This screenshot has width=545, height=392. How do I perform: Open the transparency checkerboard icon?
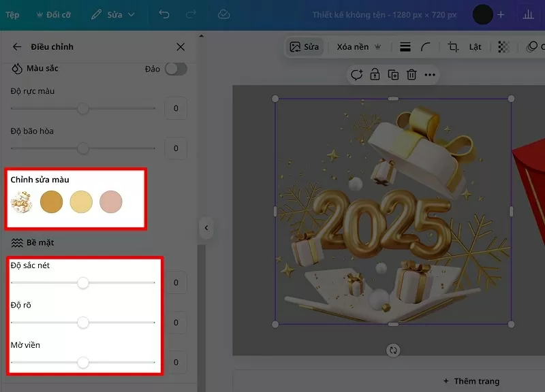pyautogui.click(x=504, y=47)
